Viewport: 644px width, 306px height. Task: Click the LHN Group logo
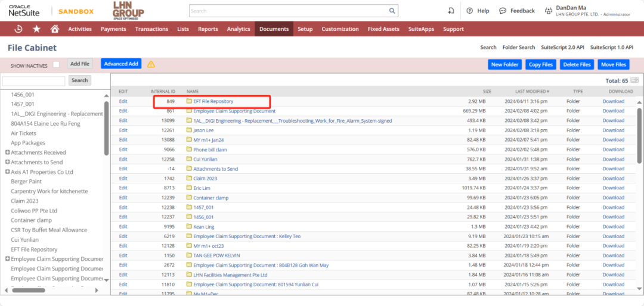tap(128, 11)
